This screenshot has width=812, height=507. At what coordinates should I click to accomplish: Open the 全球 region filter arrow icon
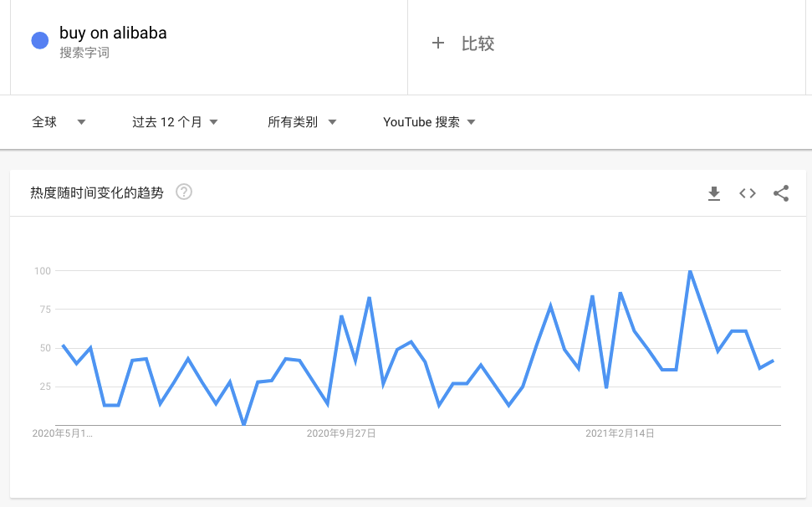point(81,121)
